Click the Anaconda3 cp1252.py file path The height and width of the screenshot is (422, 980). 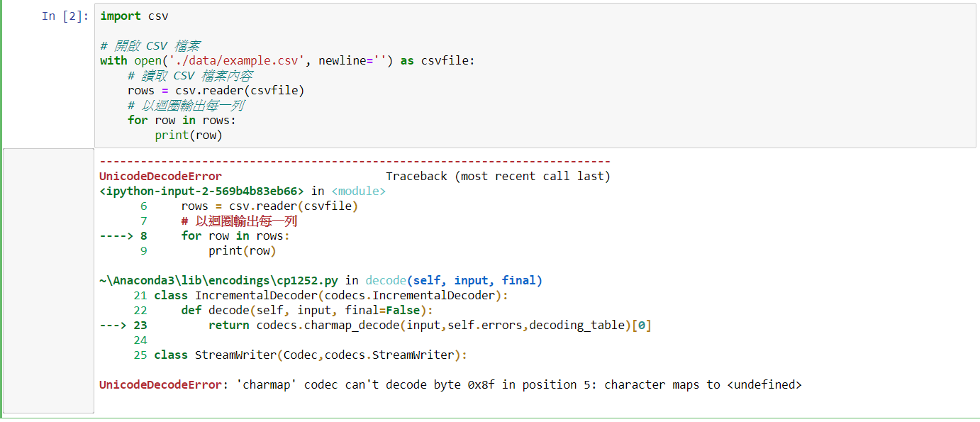221,280
